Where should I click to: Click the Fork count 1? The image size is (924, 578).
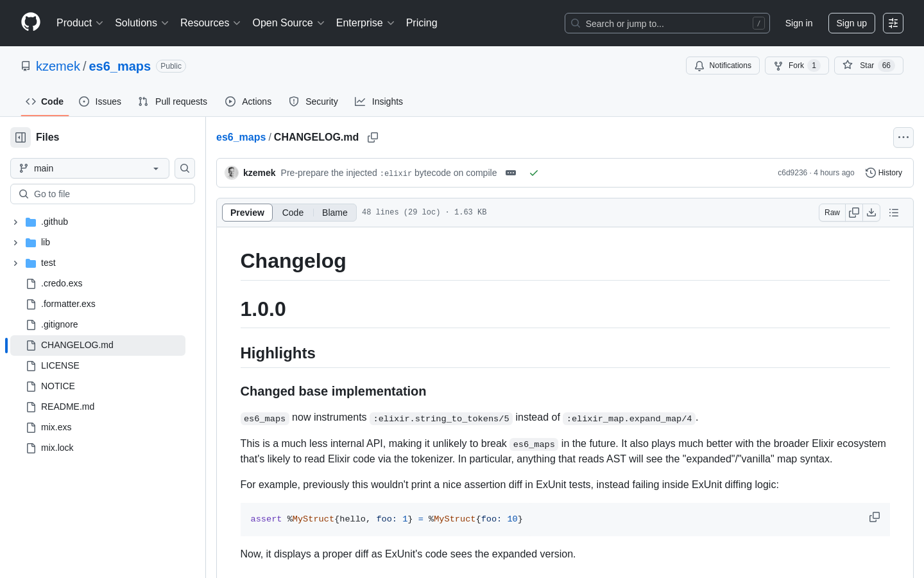click(x=814, y=66)
